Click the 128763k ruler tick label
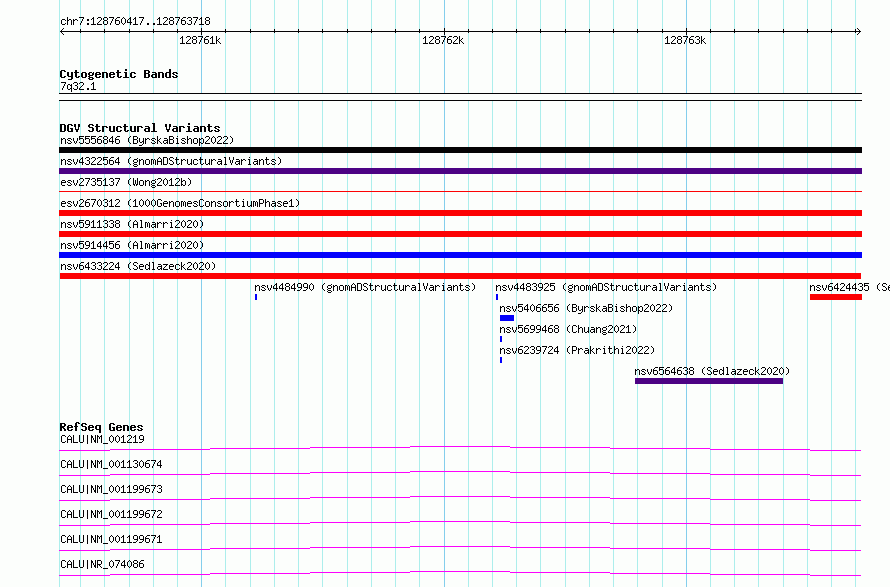This screenshot has width=890, height=587. 685,40
